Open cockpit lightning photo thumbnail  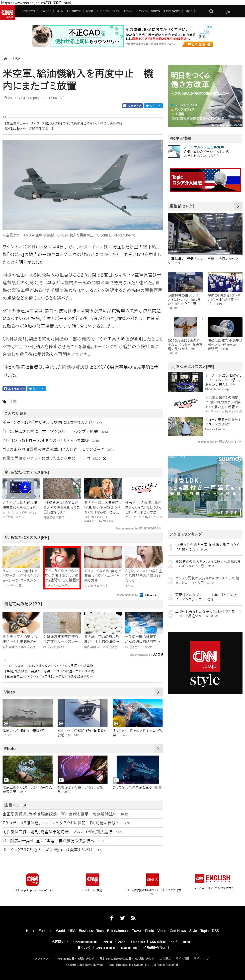83,770
